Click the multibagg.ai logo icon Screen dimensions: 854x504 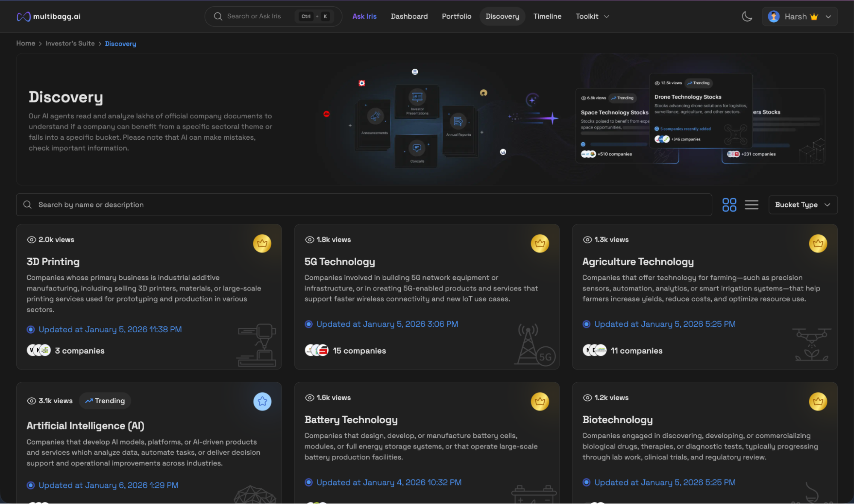[23, 17]
